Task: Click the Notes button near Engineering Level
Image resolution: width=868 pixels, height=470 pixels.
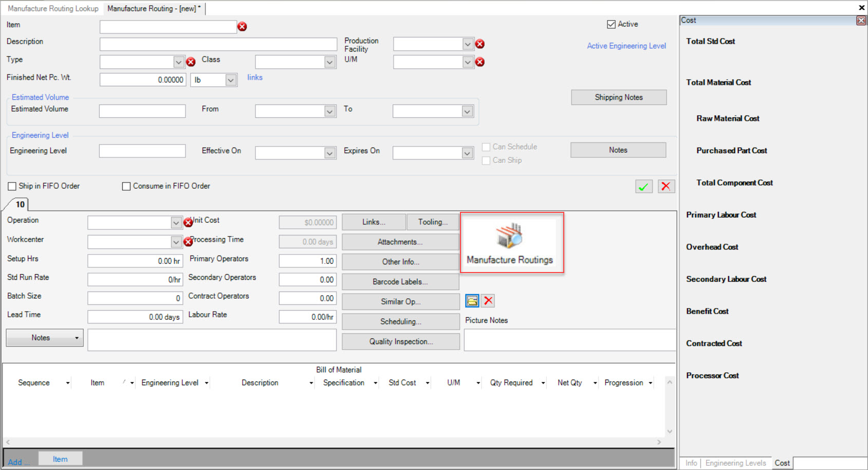Action: click(618, 150)
